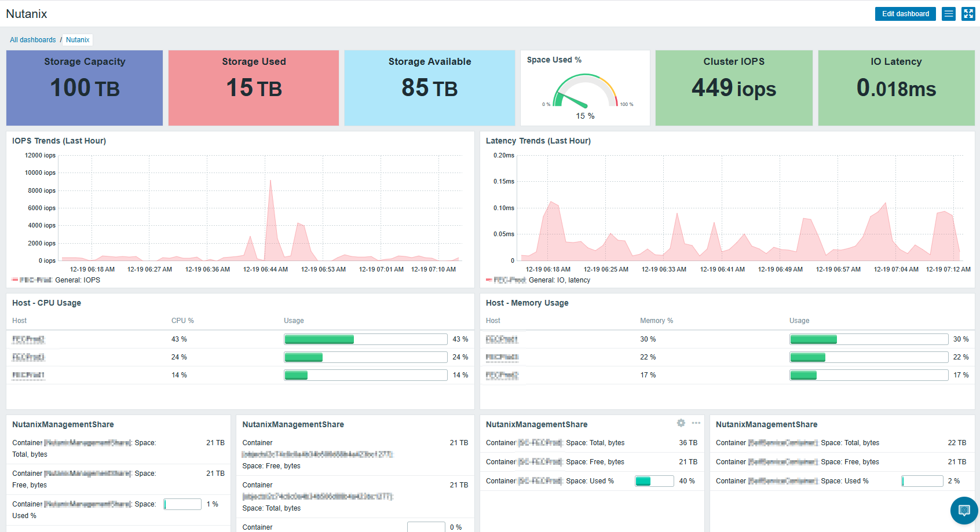
Task: Open the floating chat support icon
Action: pos(964,510)
